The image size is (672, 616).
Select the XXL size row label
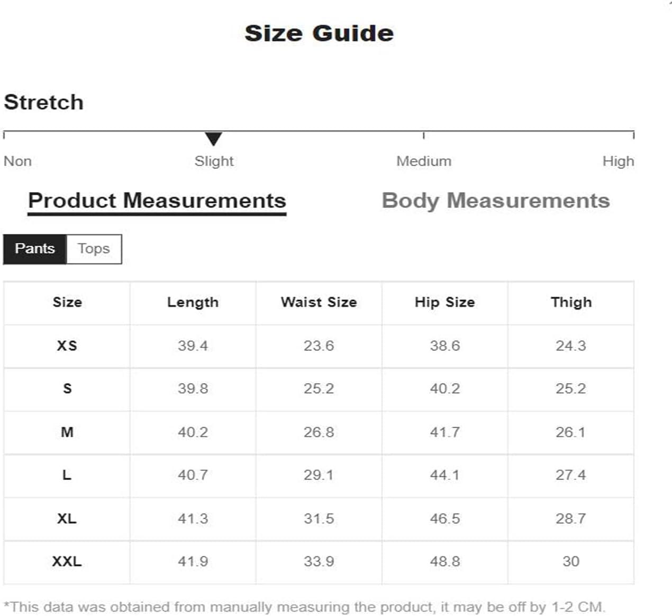tap(67, 561)
